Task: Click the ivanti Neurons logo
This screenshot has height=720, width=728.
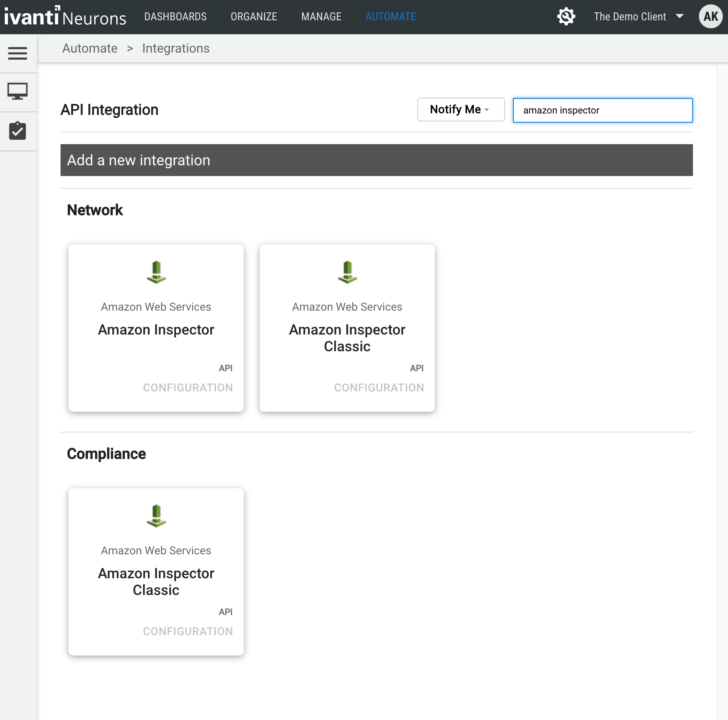Action: pos(64,16)
